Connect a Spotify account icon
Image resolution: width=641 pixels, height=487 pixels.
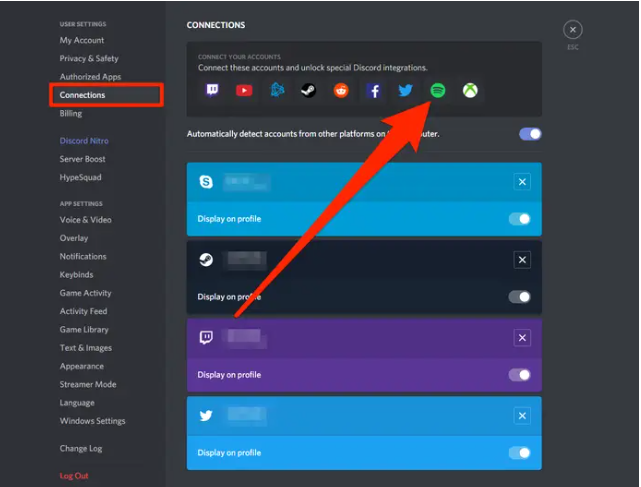click(x=438, y=90)
